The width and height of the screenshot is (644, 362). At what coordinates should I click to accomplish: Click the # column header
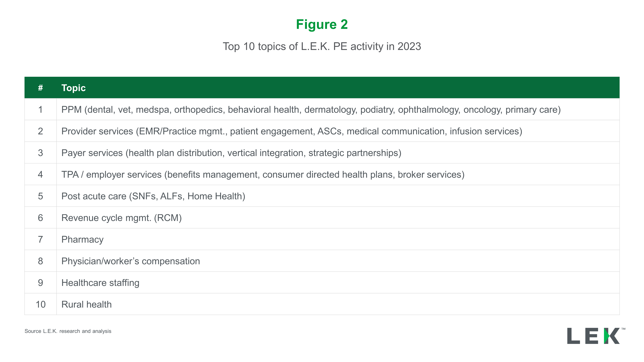[40, 88]
